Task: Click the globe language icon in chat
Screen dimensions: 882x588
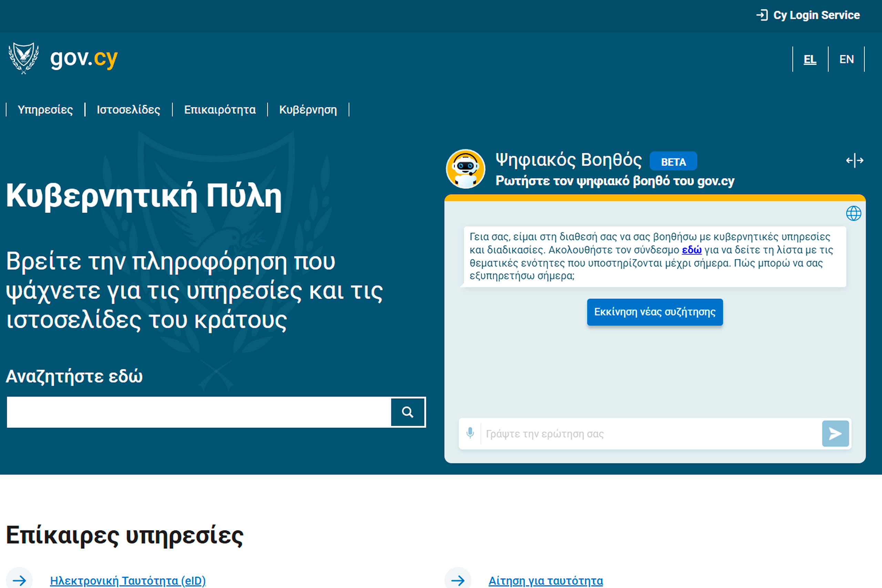Action: [x=853, y=213]
